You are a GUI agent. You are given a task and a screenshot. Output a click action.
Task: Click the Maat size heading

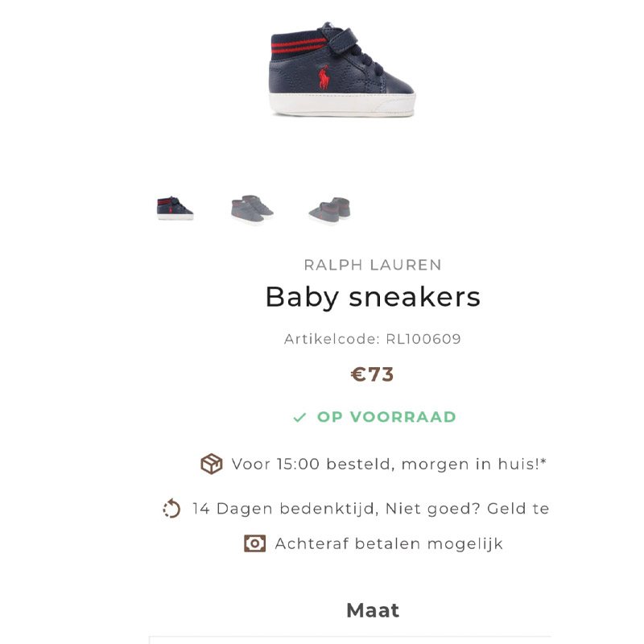point(373,610)
